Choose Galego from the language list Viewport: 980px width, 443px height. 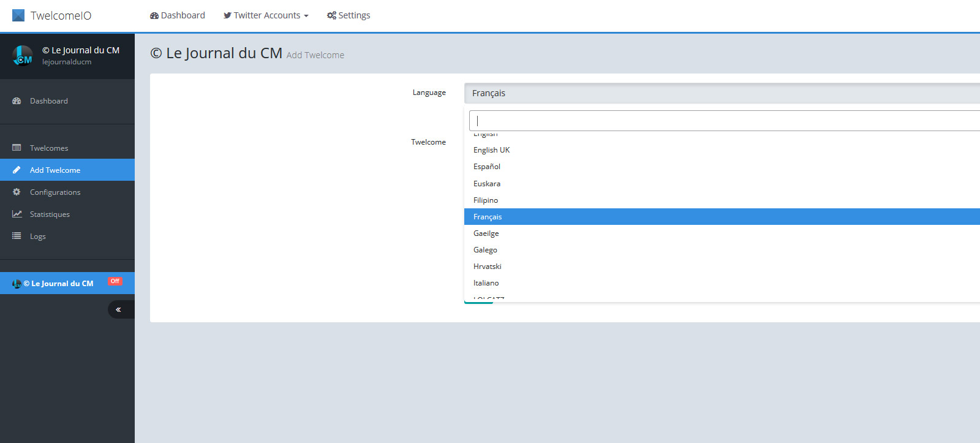click(722, 250)
